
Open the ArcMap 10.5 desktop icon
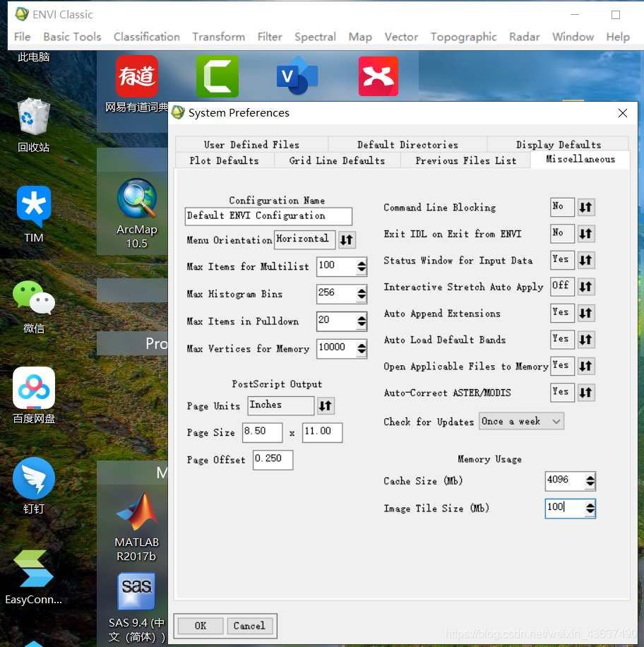pyautogui.click(x=136, y=213)
